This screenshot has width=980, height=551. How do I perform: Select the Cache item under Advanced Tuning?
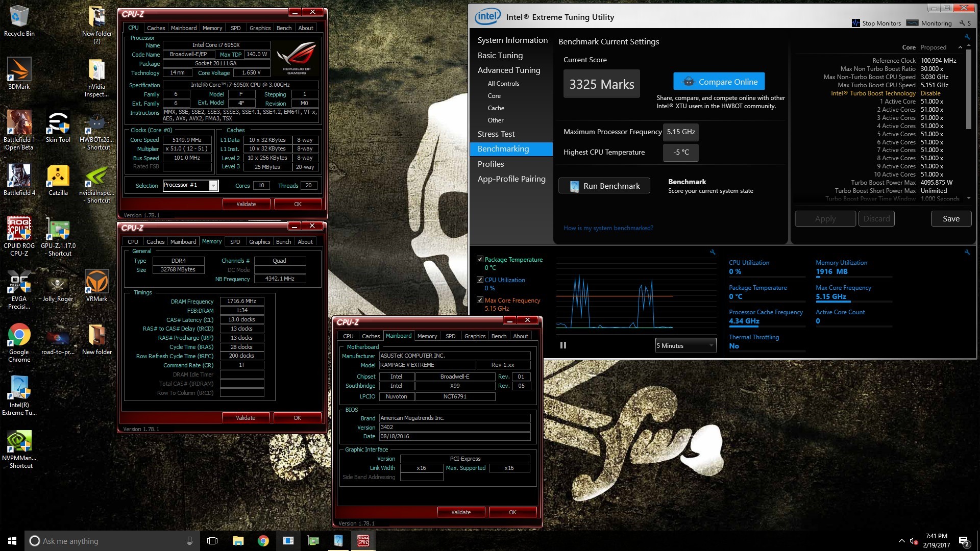click(496, 108)
